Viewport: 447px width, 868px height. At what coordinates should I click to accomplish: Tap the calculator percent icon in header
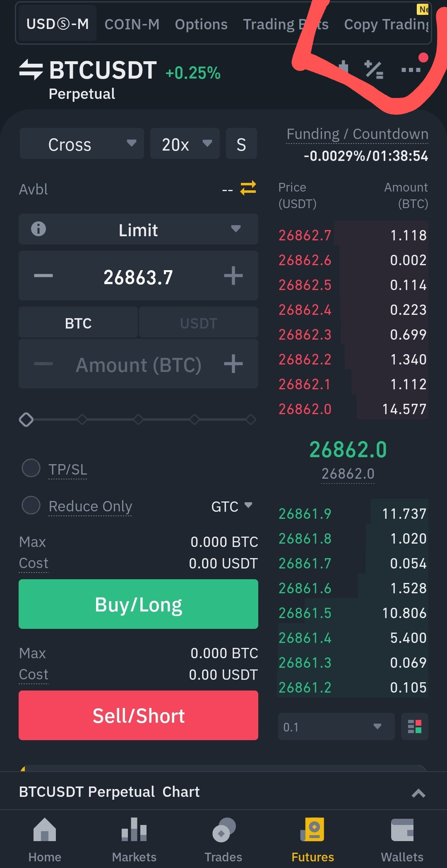(x=374, y=70)
